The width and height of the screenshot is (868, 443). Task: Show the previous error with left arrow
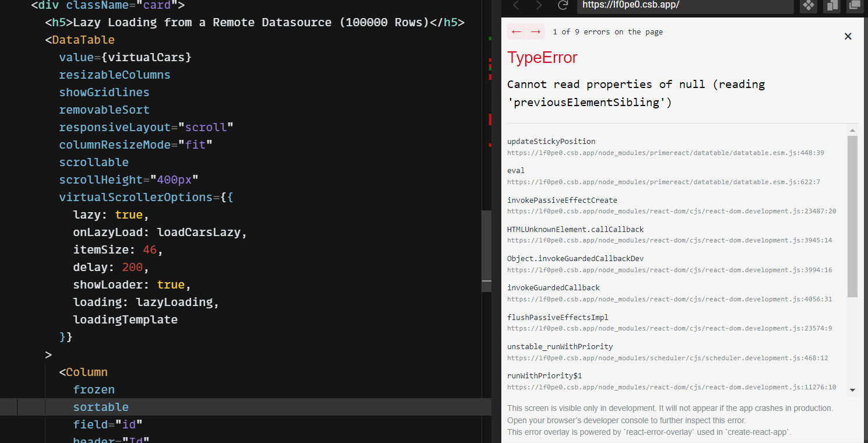point(516,32)
